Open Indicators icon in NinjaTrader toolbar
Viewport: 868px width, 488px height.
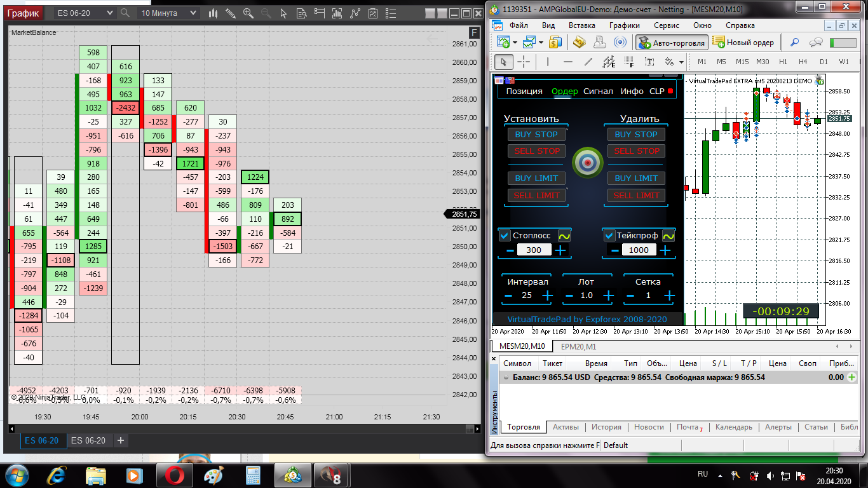pyautogui.click(x=356, y=13)
